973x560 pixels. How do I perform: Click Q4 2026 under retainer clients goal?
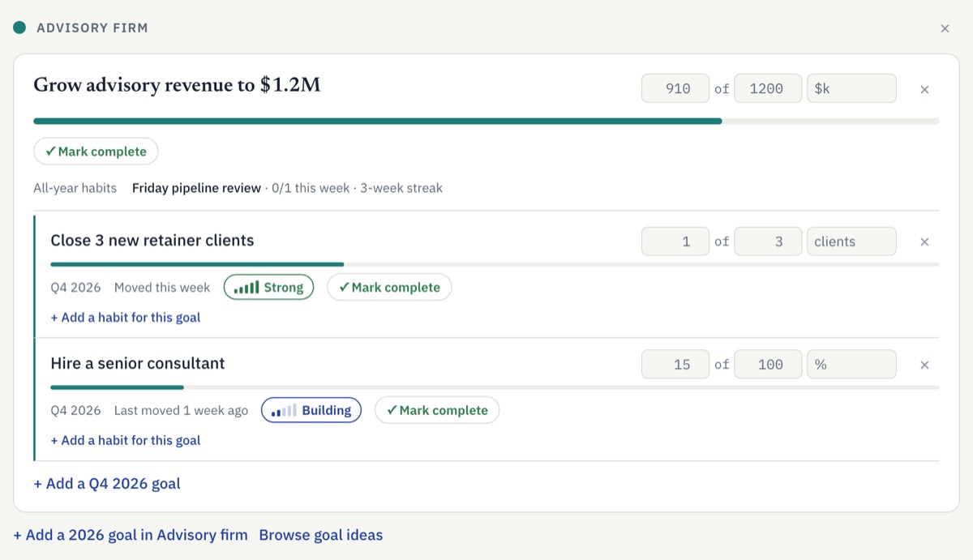pyautogui.click(x=75, y=287)
